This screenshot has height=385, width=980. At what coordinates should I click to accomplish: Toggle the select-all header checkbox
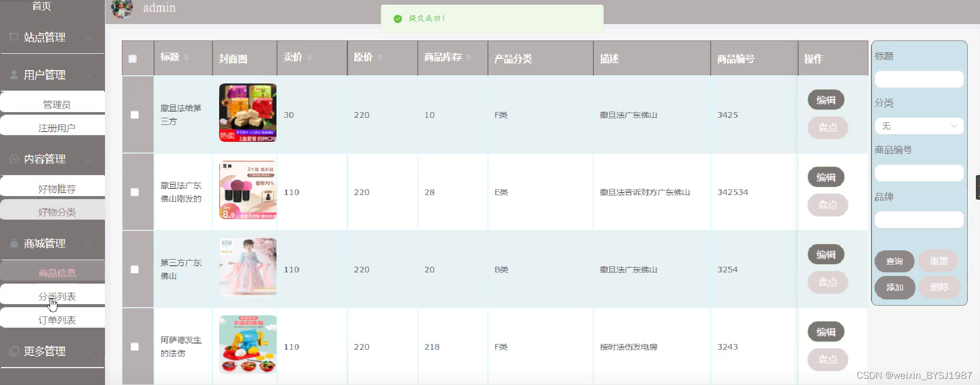[x=133, y=58]
